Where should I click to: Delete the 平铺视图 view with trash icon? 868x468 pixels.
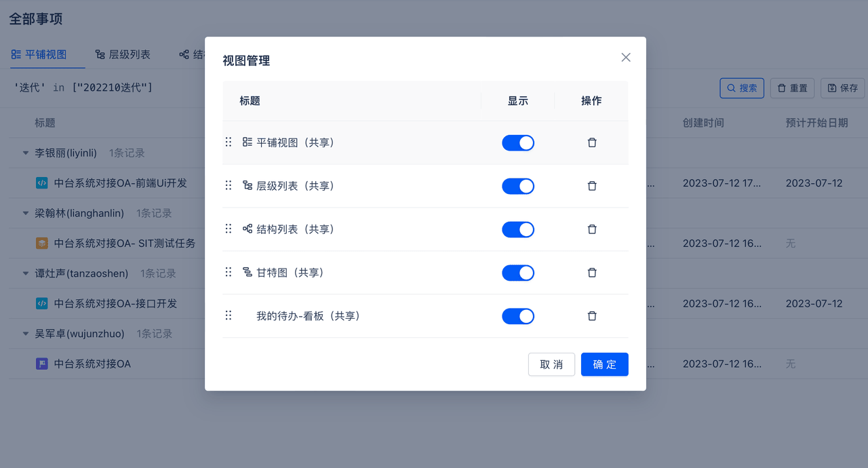592,142
